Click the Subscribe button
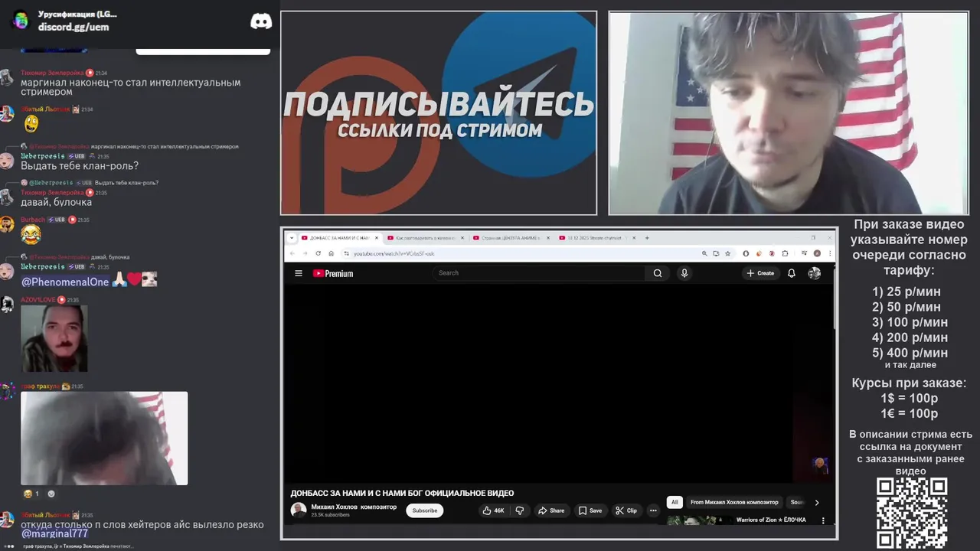This screenshot has width=980, height=551. [425, 510]
